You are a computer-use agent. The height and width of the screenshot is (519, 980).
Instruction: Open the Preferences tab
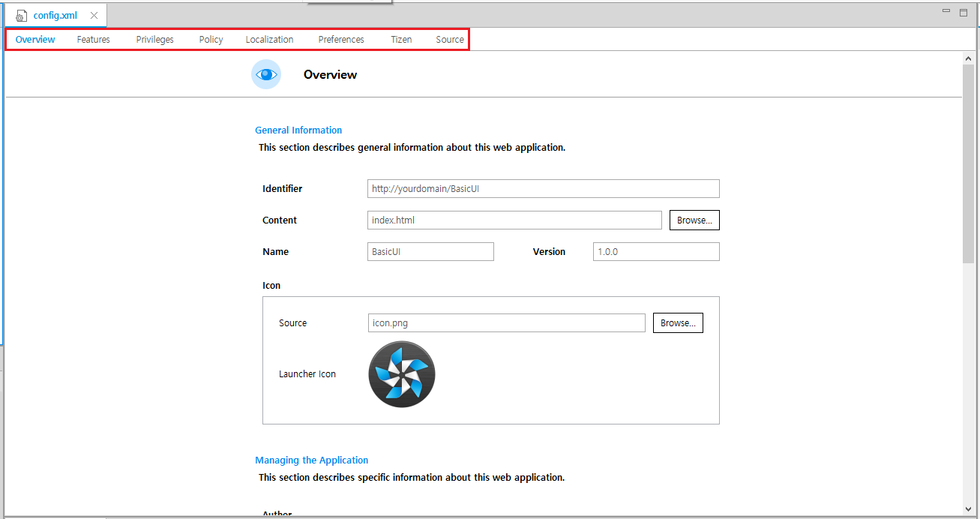(341, 40)
